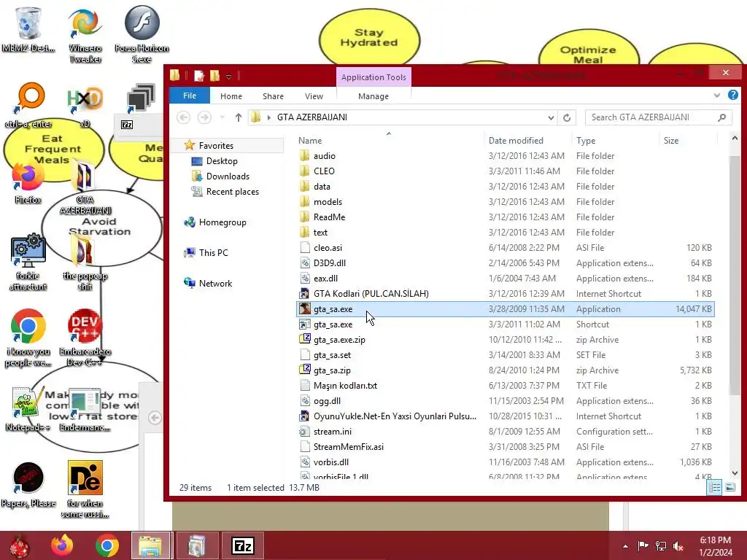The height and width of the screenshot is (560, 747).
Task: Refresh the GTA AZERBAIJANI folder view
Action: coord(566,117)
